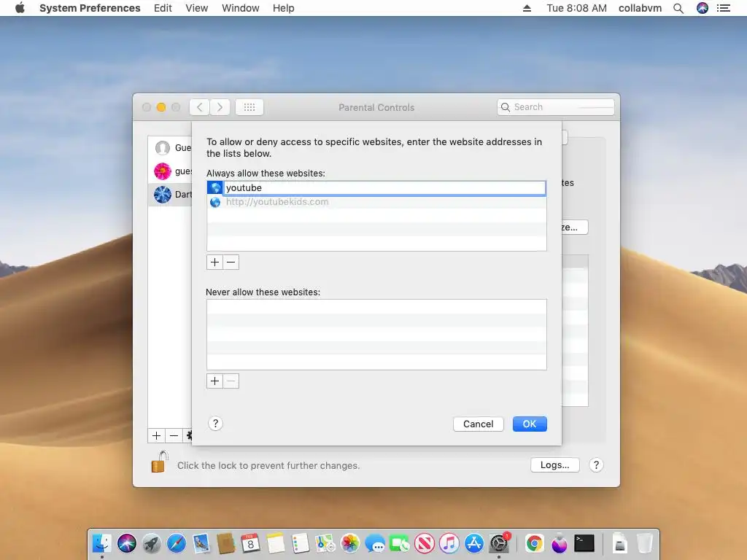The width and height of the screenshot is (747, 560).
Task: Open the Edit menu
Action: click(x=163, y=8)
